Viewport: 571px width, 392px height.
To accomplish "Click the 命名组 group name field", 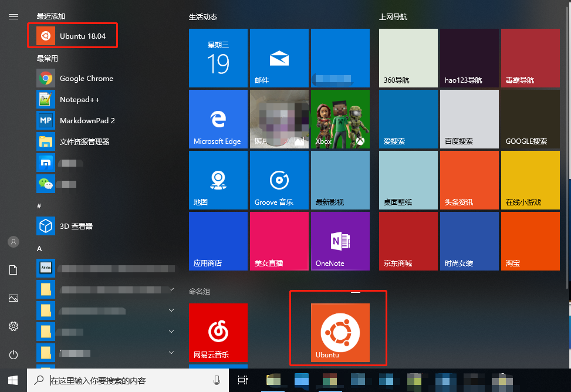I will (x=200, y=291).
